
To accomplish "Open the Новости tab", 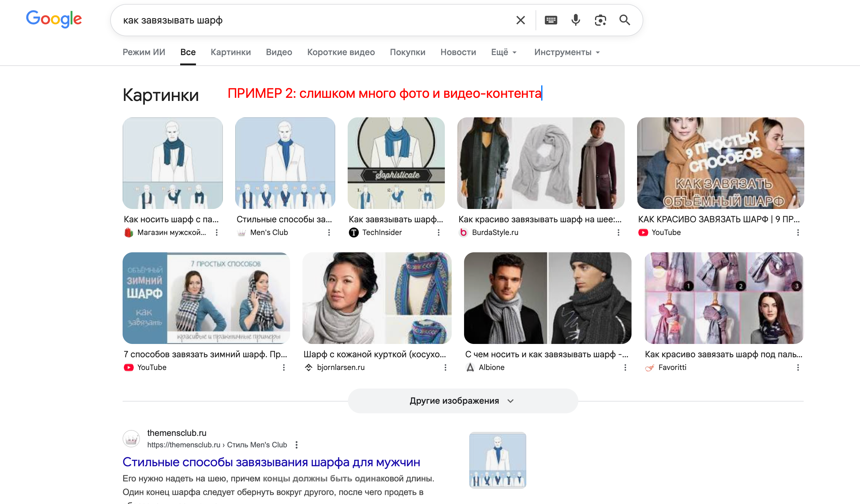I will coord(458,52).
